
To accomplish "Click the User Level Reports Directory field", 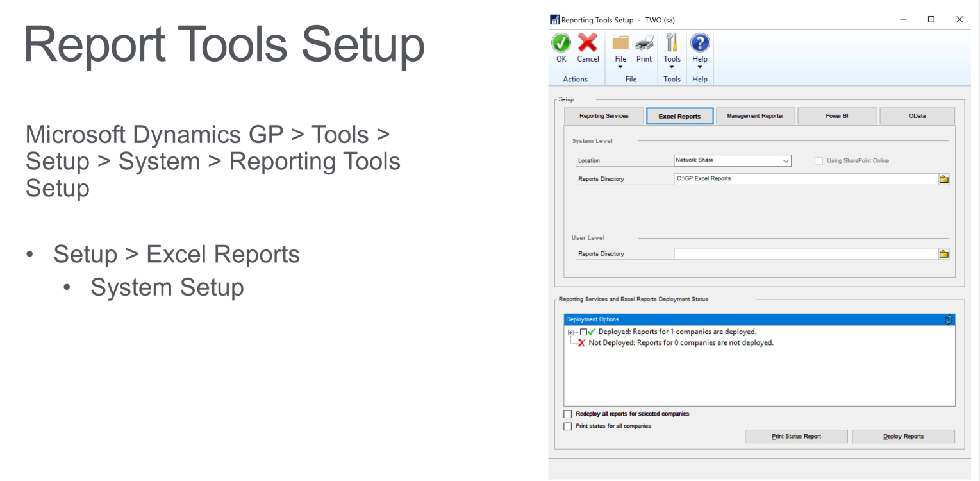I will (806, 254).
